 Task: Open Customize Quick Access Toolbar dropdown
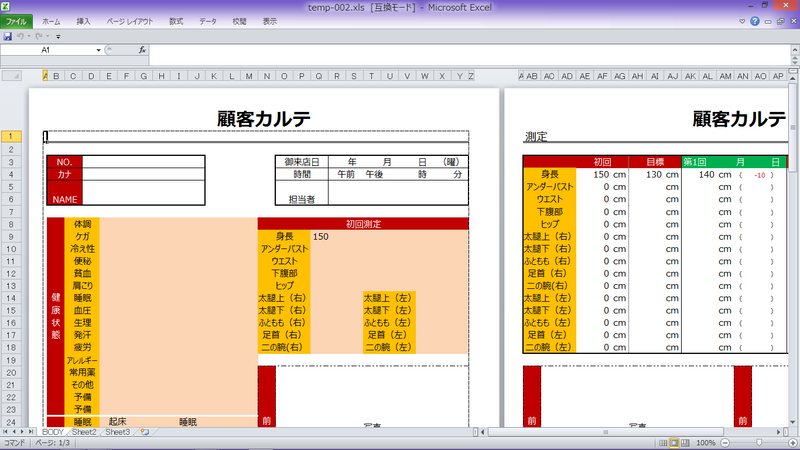(x=59, y=36)
